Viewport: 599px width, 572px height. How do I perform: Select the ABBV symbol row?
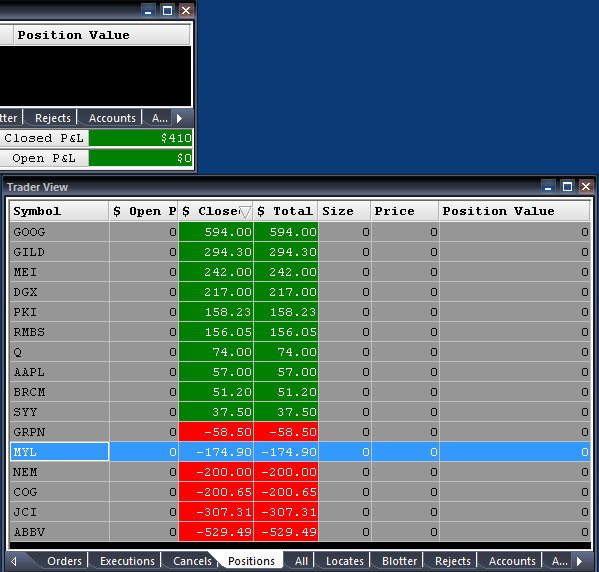click(300, 532)
